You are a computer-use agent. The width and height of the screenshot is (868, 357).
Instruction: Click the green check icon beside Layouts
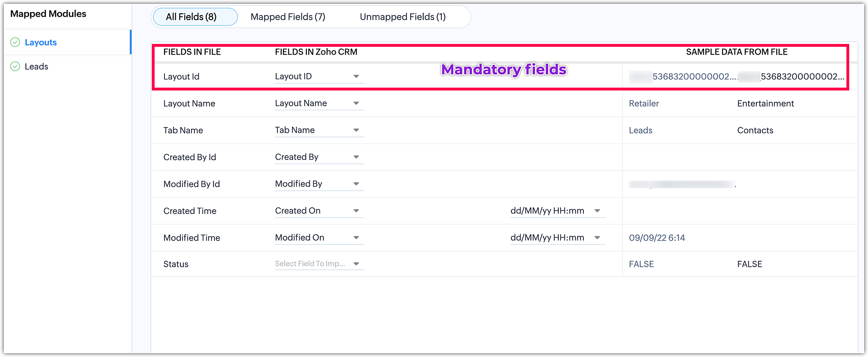15,42
